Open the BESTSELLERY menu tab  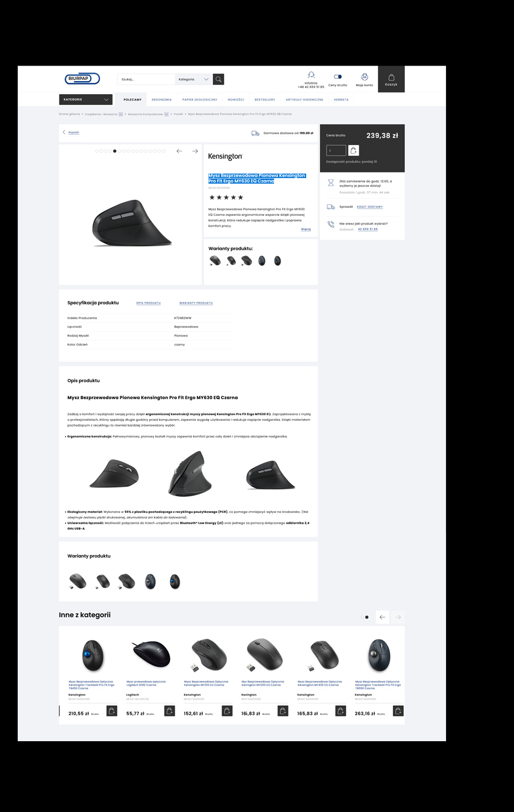pyautogui.click(x=265, y=99)
